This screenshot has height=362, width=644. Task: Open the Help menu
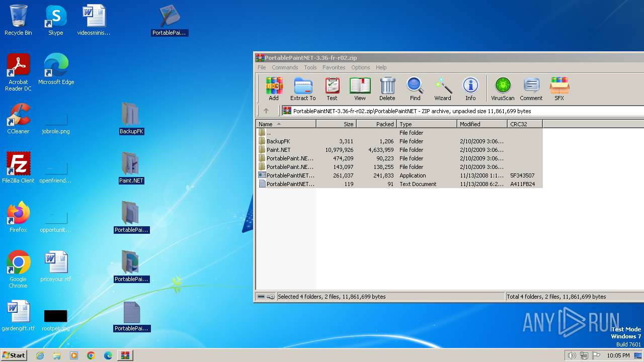[381, 67]
